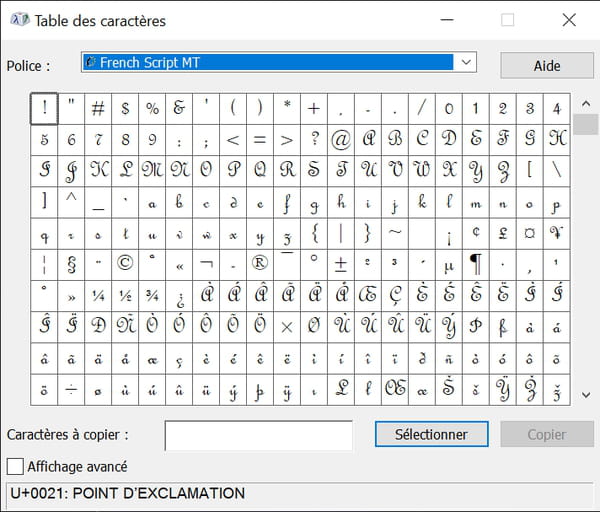
Task: Choose the pilcrow ¶ paragraph character
Action: (x=476, y=265)
